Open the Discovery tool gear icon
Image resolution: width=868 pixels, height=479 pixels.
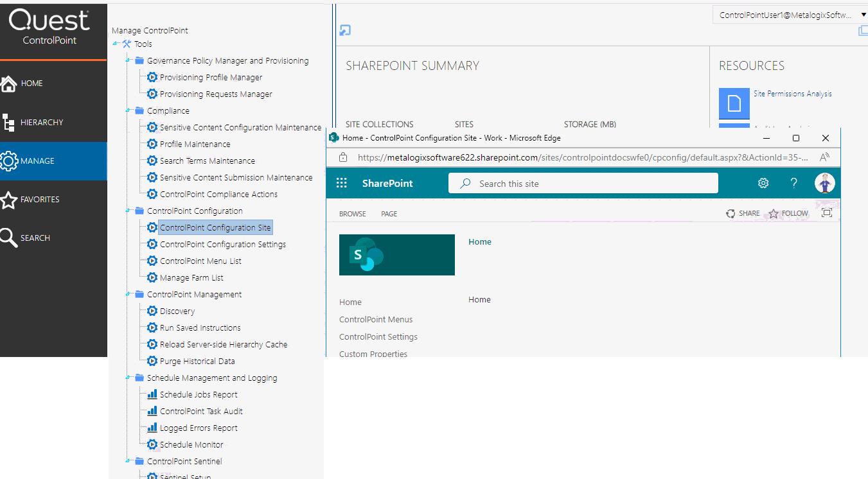[x=152, y=311]
